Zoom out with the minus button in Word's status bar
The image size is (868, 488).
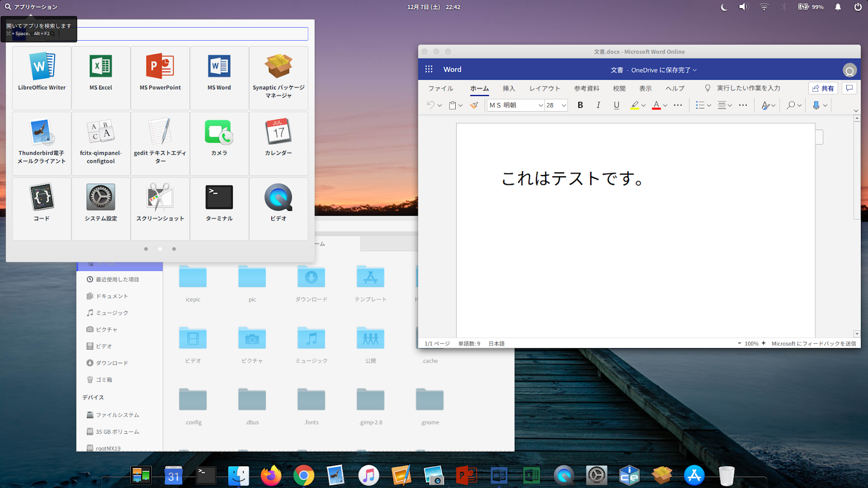pos(739,343)
